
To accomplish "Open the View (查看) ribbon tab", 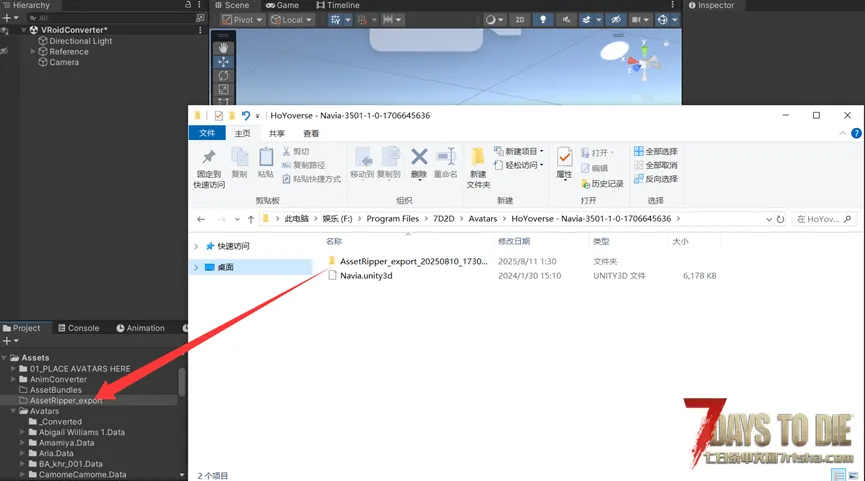I will click(x=311, y=133).
